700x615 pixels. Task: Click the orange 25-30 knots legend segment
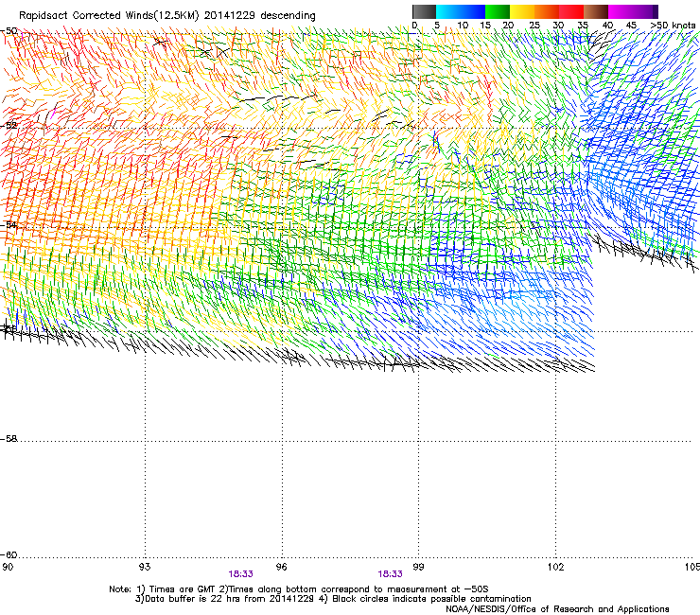[x=547, y=11]
